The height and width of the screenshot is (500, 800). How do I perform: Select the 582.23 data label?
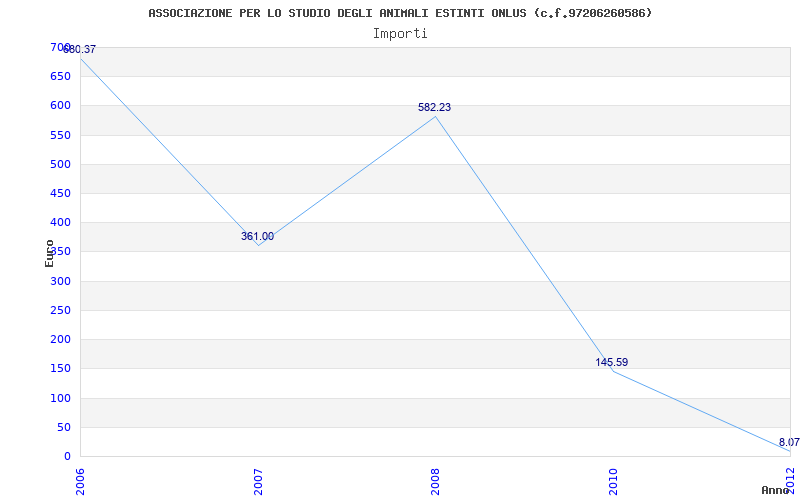(434, 107)
